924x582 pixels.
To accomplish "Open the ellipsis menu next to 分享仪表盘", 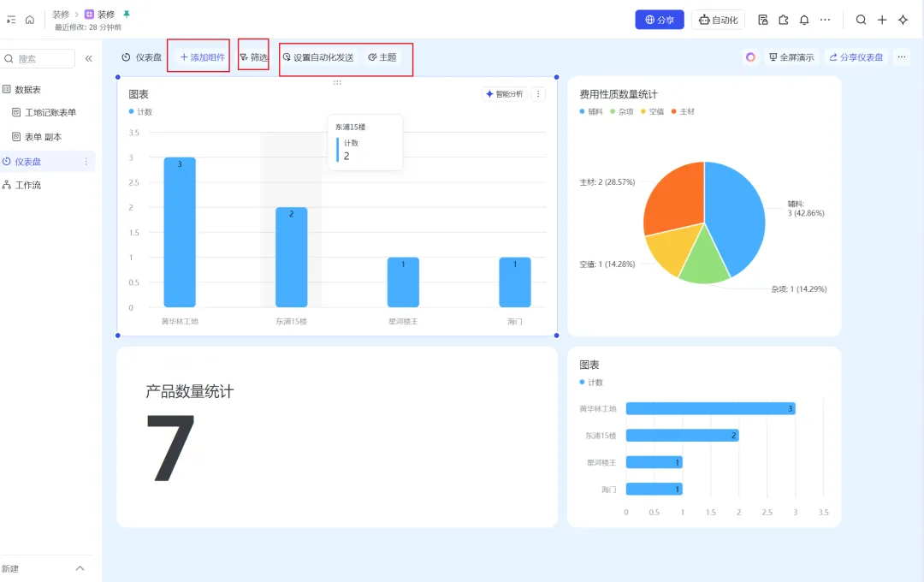I will (902, 57).
